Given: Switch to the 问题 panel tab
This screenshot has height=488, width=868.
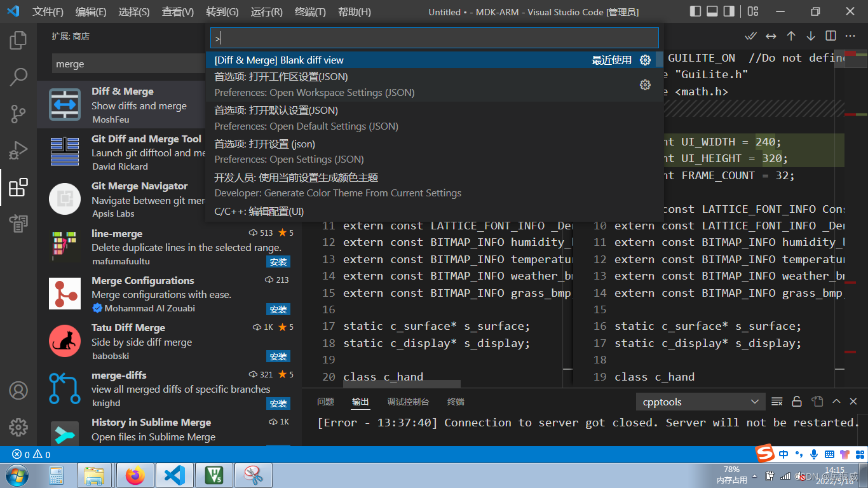Looking at the screenshot, I should (325, 402).
